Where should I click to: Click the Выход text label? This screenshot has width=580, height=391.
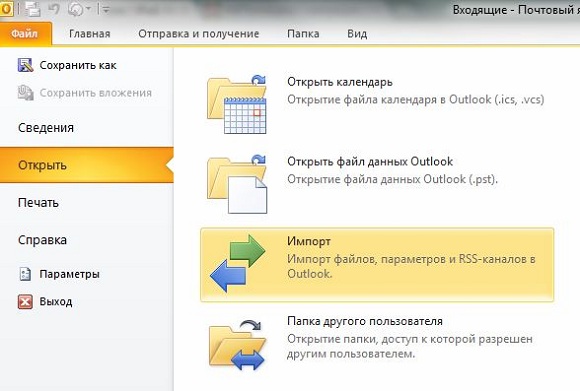(56, 301)
